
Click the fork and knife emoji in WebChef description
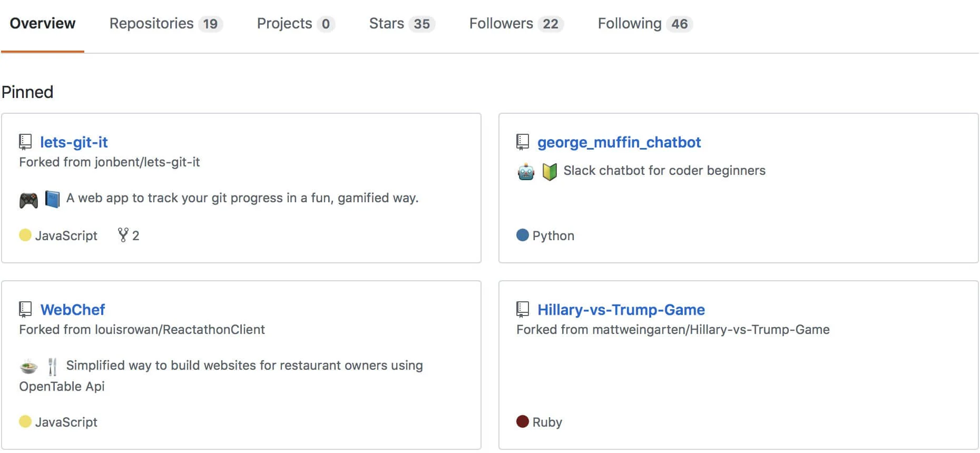point(52,367)
